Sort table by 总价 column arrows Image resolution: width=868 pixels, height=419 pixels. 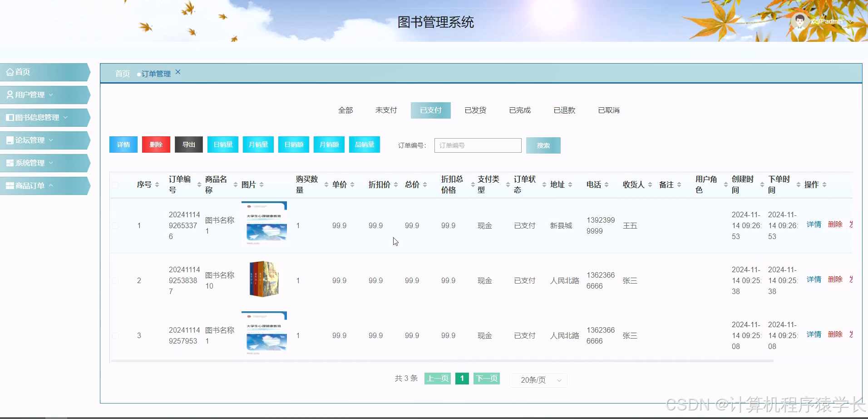[425, 185]
